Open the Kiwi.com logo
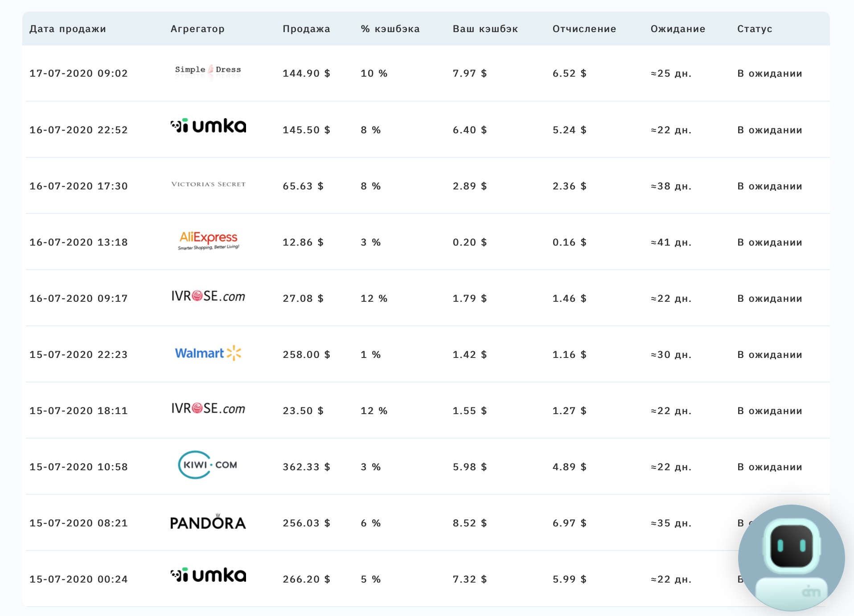Screen dimensions: 854x616 pyautogui.click(x=208, y=465)
